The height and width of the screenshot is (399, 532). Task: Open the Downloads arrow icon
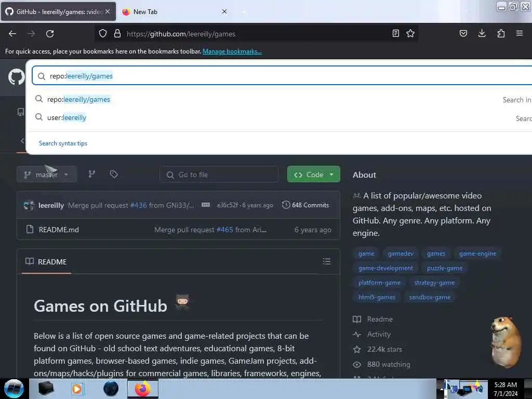pos(482,34)
